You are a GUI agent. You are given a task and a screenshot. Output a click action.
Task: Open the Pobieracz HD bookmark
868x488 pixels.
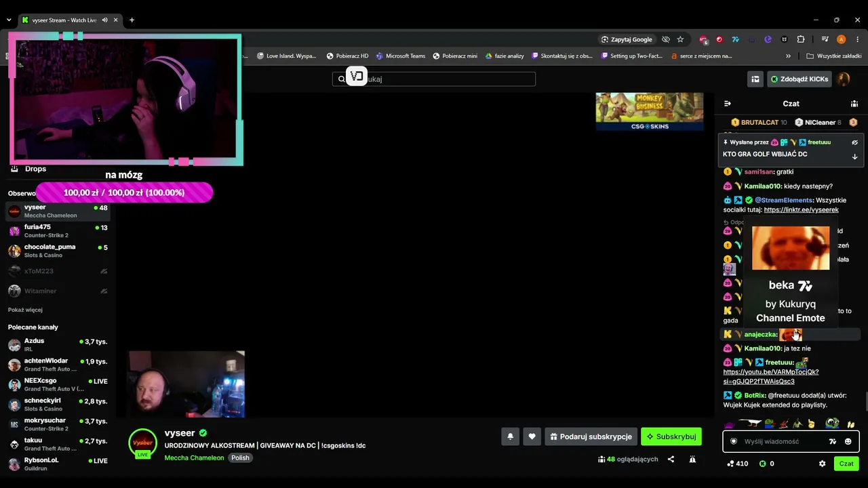coord(347,56)
